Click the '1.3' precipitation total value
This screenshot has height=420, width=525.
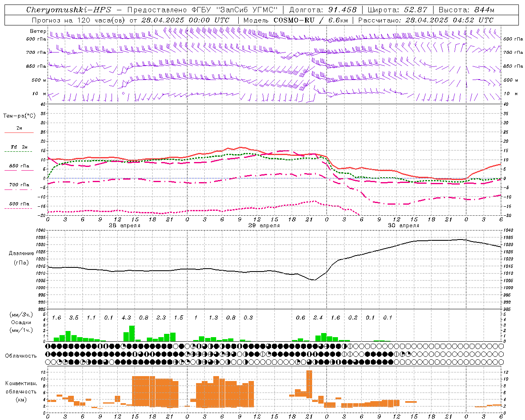(x=213, y=317)
